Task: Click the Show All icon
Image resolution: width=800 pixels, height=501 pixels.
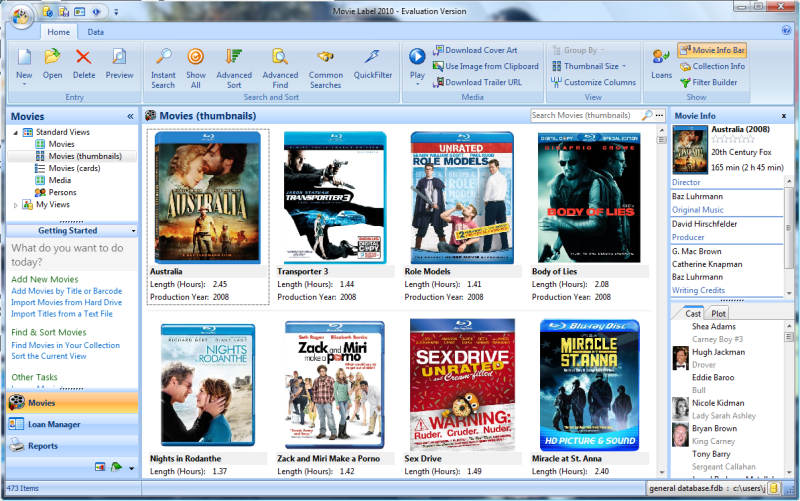Action: pyautogui.click(x=195, y=57)
